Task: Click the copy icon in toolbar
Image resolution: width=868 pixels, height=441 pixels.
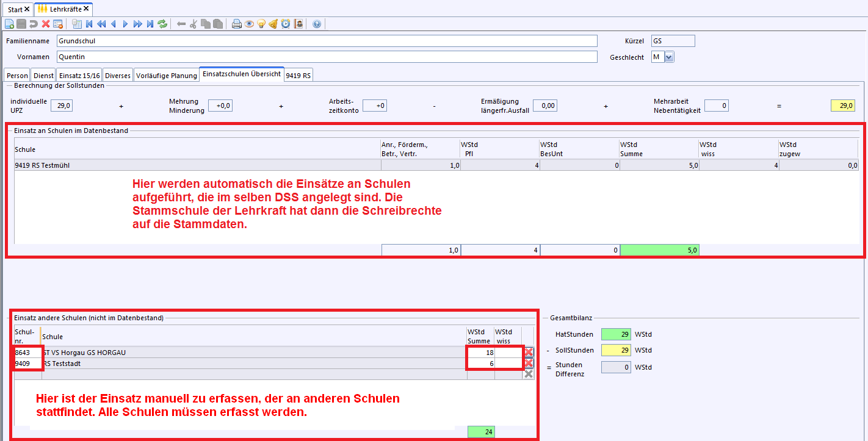Action: (206, 24)
